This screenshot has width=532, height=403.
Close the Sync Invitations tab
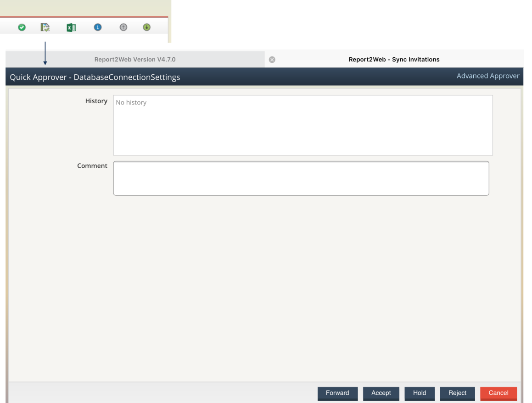[272, 59]
